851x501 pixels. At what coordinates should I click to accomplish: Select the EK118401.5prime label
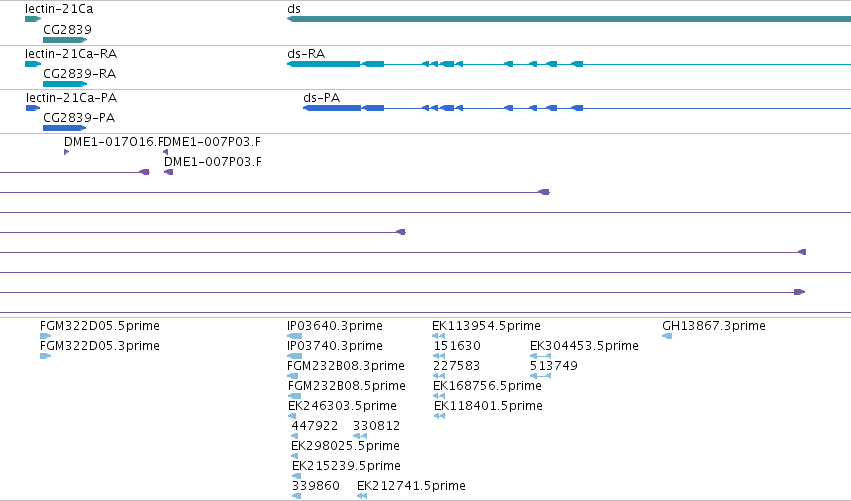[x=488, y=405]
